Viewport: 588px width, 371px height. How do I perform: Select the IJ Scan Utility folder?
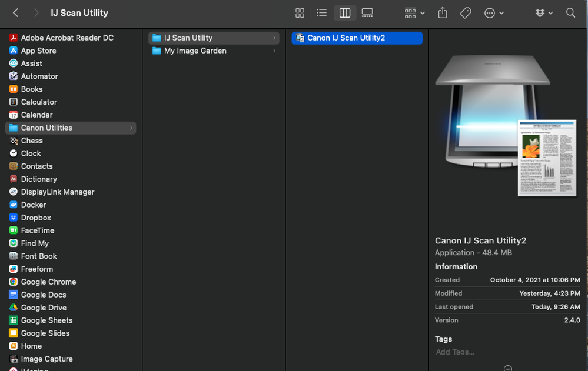(x=188, y=38)
